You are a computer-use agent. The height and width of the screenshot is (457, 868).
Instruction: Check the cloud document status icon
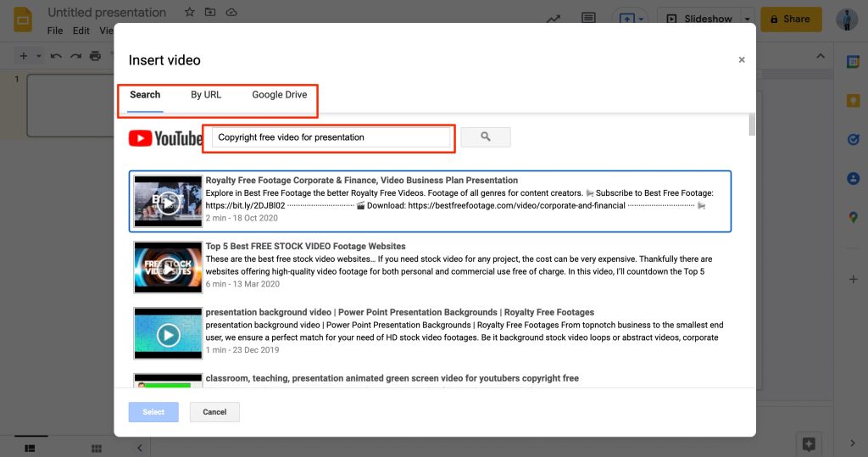click(231, 12)
